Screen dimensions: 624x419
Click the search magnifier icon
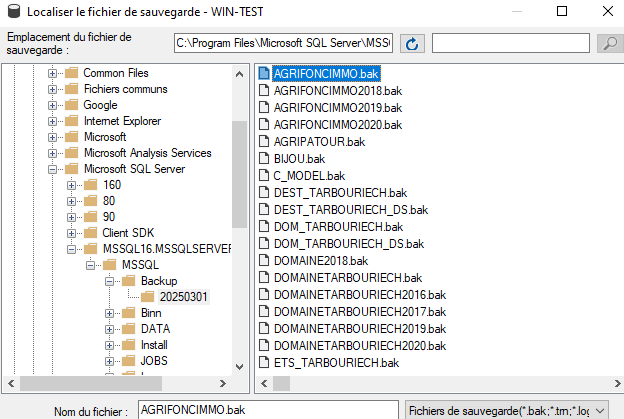coord(608,43)
